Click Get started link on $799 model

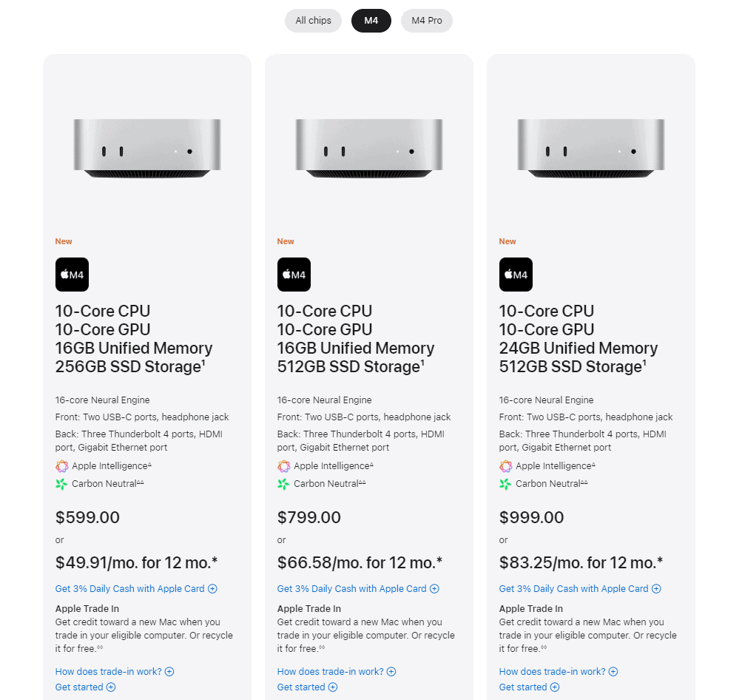click(307, 687)
